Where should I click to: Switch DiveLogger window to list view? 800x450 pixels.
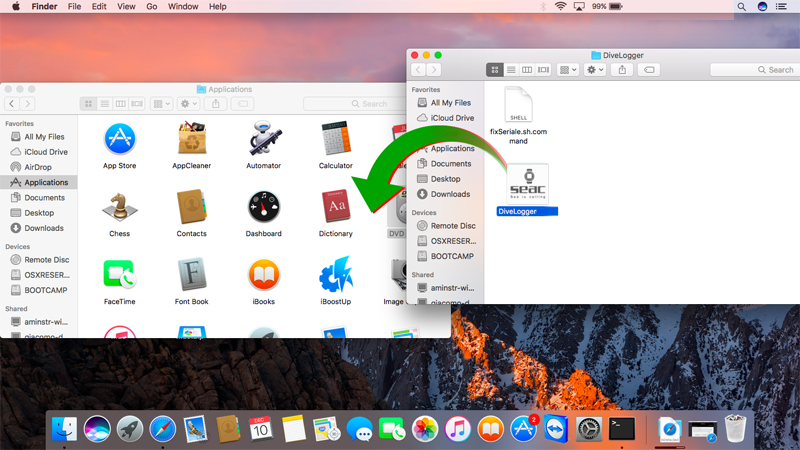coord(511,70)
